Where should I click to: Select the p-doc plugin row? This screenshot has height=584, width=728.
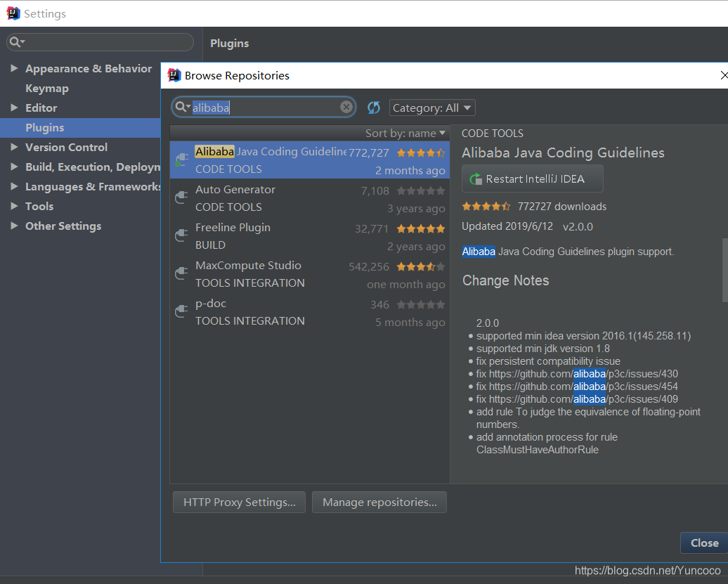(310, 313)
